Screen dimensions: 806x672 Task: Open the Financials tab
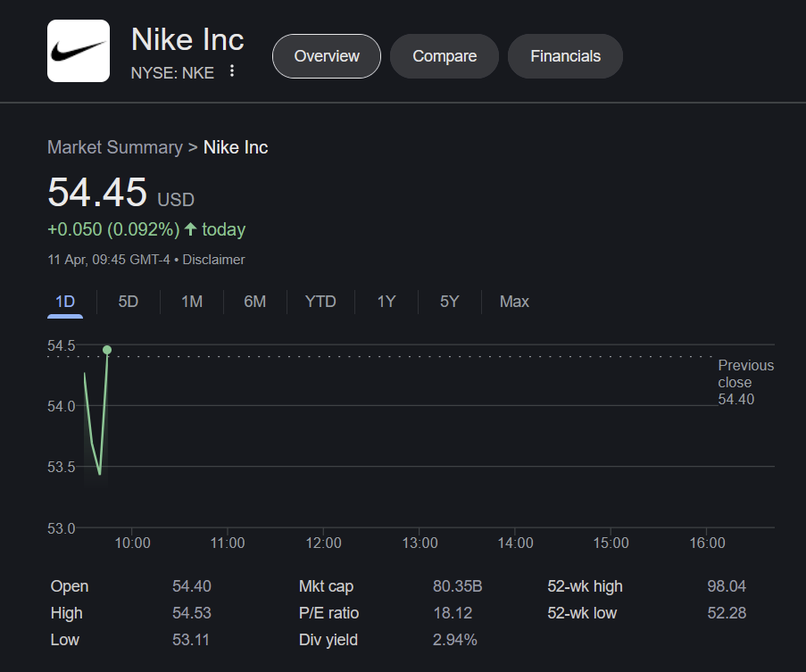point(565,56)
